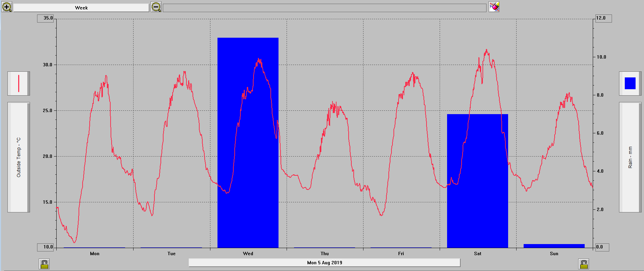Screen dimensions: 644x271
Task: Click the 35.0 left axis maximum box
Action: (x=46, y=18)
